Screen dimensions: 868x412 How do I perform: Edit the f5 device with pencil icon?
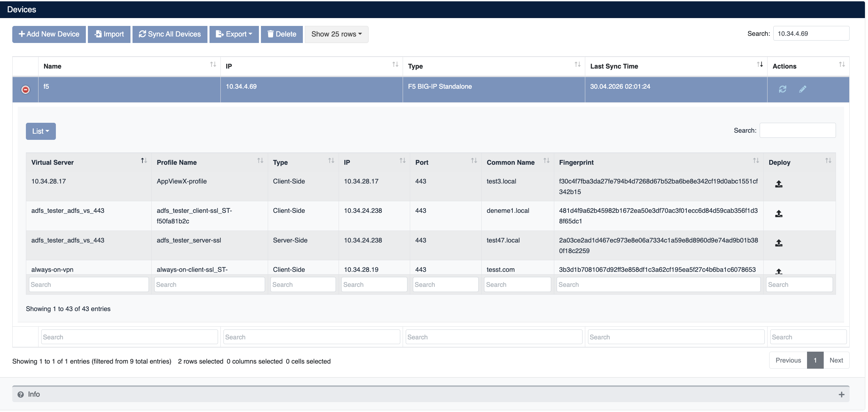tap(803, 89)
